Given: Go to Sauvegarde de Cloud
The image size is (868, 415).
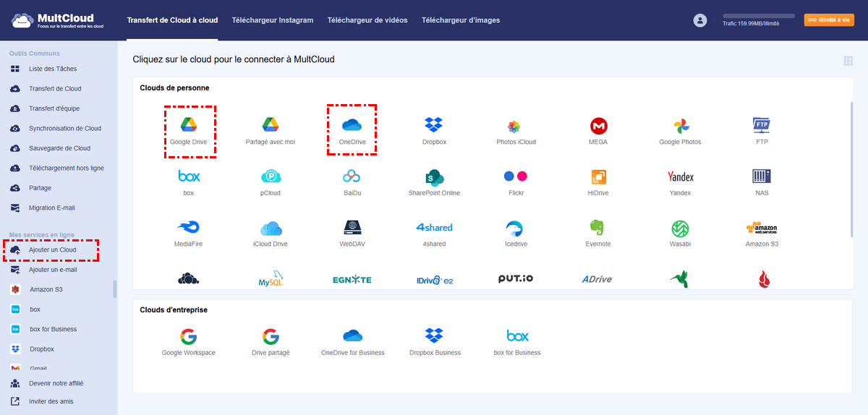Looking at the screenshot, I should (58, 148).
